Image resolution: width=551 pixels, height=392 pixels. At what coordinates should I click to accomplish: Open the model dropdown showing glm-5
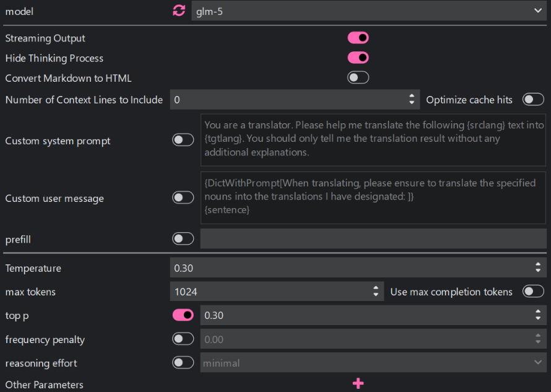[x=368, y=11]
